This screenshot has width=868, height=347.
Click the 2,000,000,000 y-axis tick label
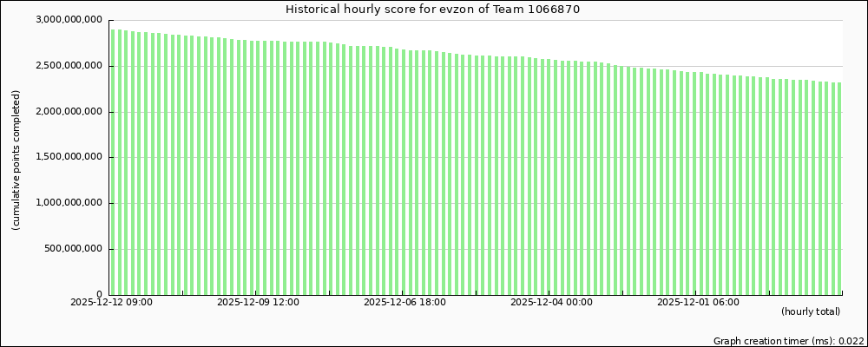[71, 112]
